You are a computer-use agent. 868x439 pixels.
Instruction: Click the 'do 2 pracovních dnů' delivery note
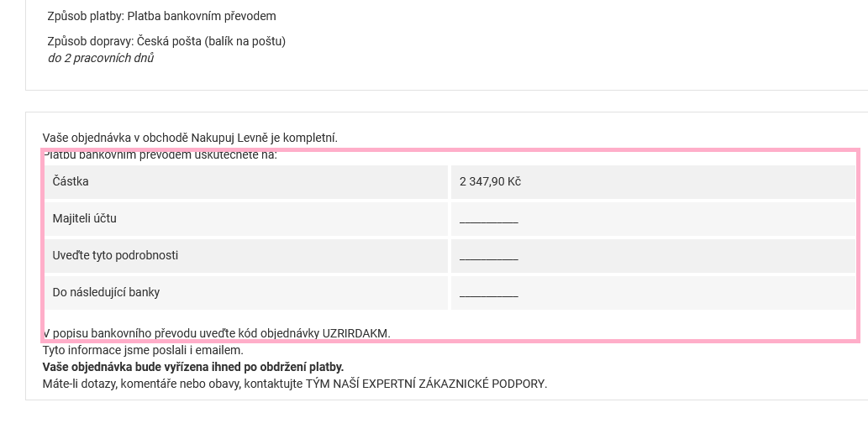pos(101,58)
